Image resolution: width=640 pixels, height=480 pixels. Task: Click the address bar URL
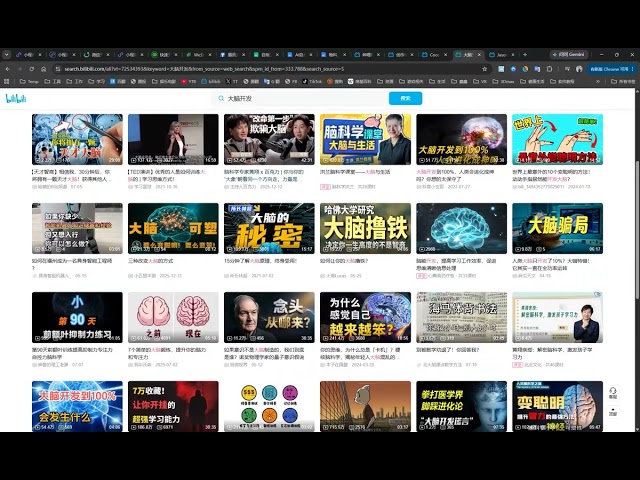(204, 69)
